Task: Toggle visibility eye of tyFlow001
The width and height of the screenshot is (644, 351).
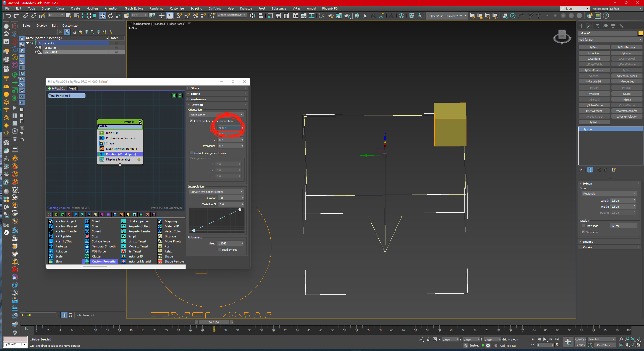Action: point(36,48)
